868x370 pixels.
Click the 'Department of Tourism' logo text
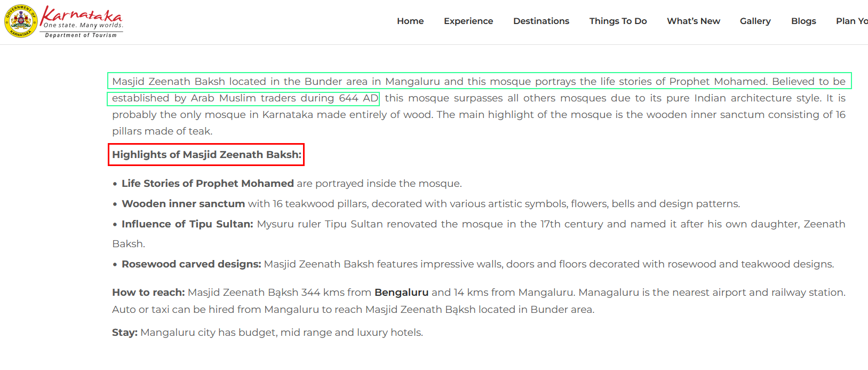[x=81, y=35]
